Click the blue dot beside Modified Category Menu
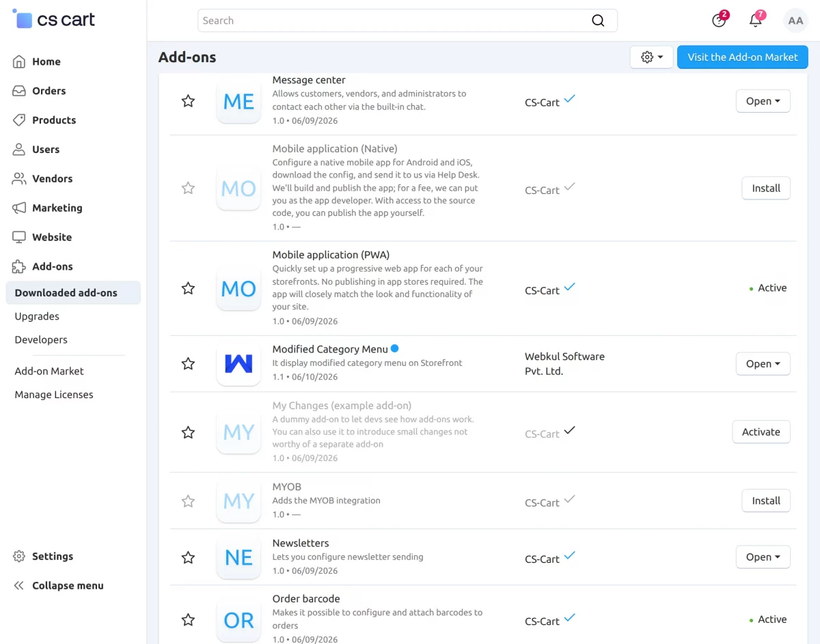The width and height of the screenshot is (820, 644). coord(394,349)
